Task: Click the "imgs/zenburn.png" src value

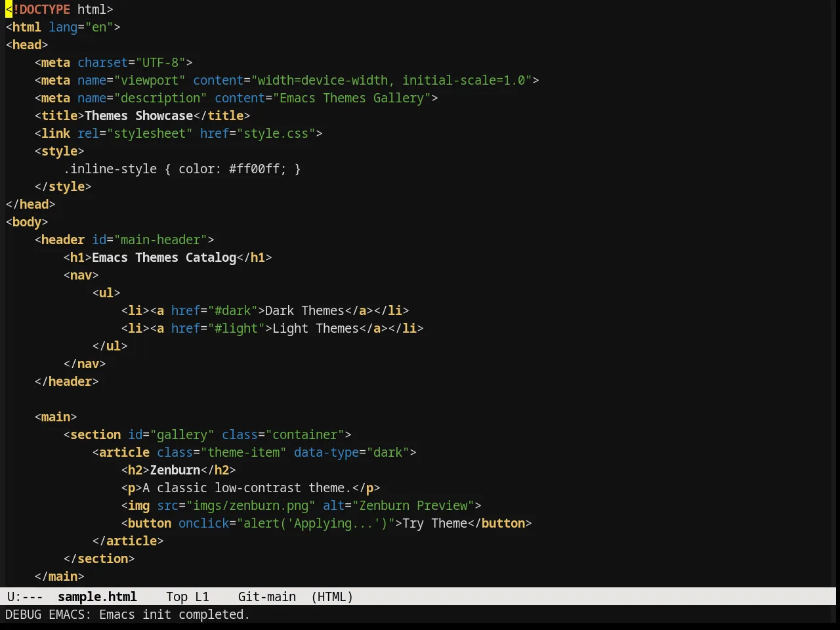Action: tap(251, 505)
